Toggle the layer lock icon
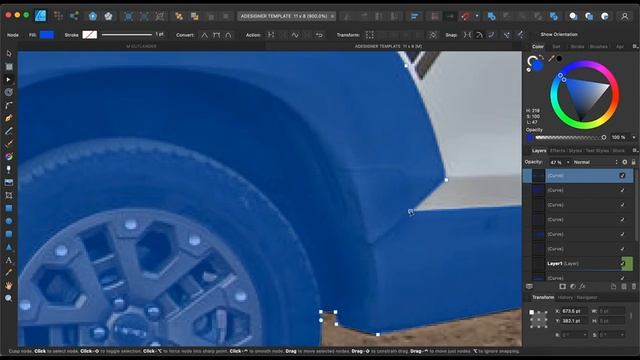640x360 pixels. click(x=633, y=162)
